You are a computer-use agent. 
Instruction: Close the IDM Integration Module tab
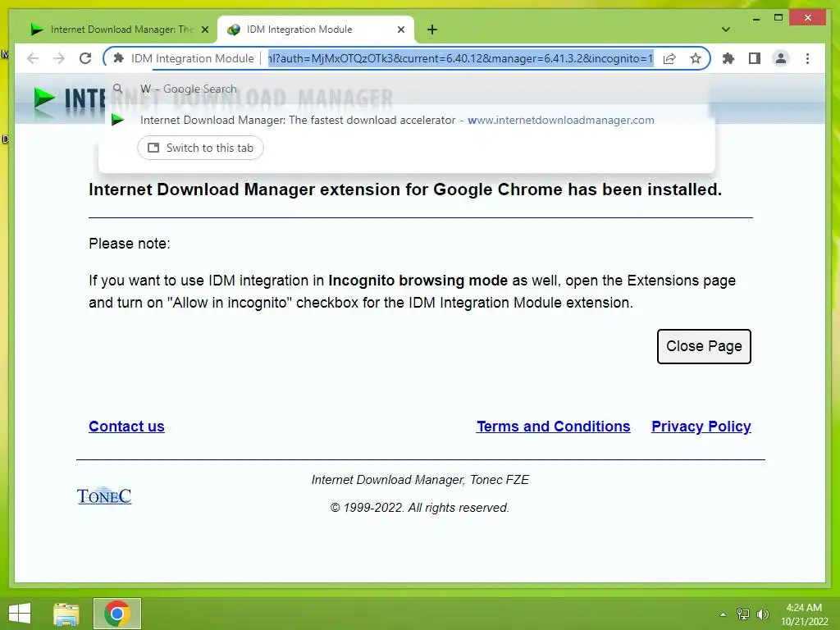(400, 30)
